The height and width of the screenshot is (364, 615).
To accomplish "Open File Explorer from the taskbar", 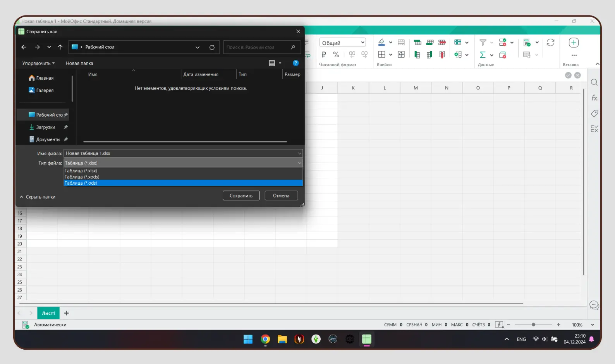I will [282, 340].
